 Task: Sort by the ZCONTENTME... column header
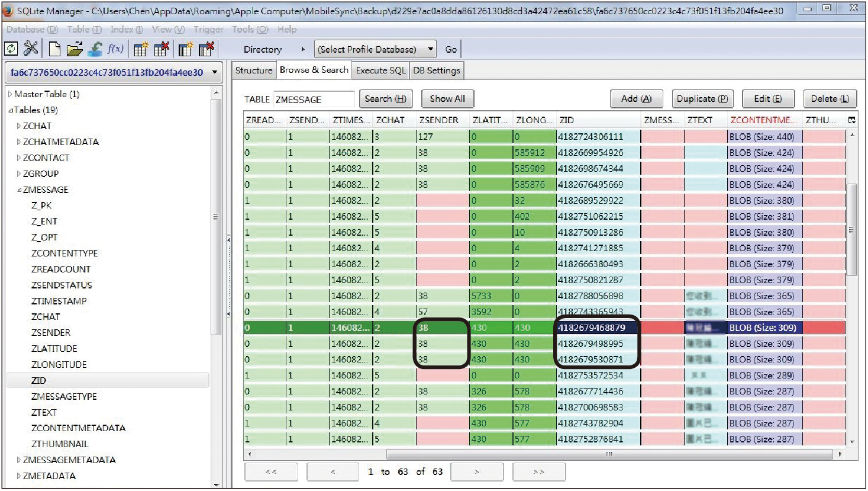point(764,120)
